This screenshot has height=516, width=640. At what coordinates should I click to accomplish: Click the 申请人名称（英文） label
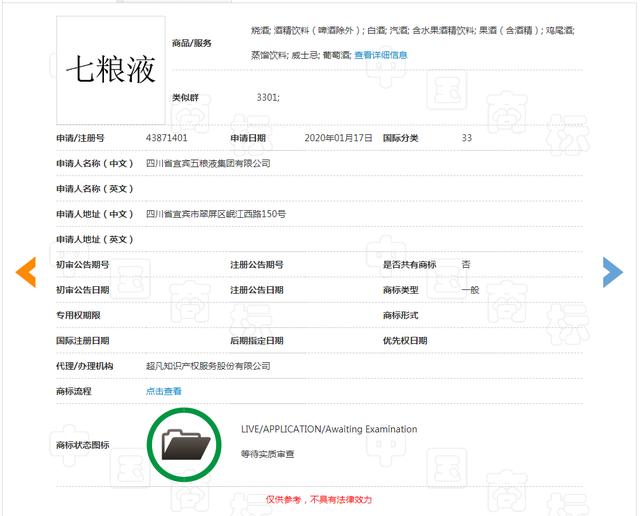tap(95, 189)
